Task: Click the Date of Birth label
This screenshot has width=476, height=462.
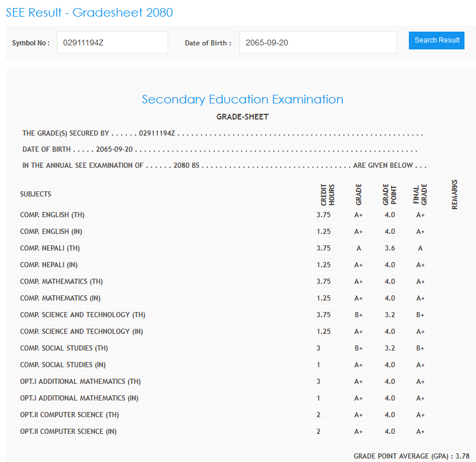Action: (x=208, y=43)
